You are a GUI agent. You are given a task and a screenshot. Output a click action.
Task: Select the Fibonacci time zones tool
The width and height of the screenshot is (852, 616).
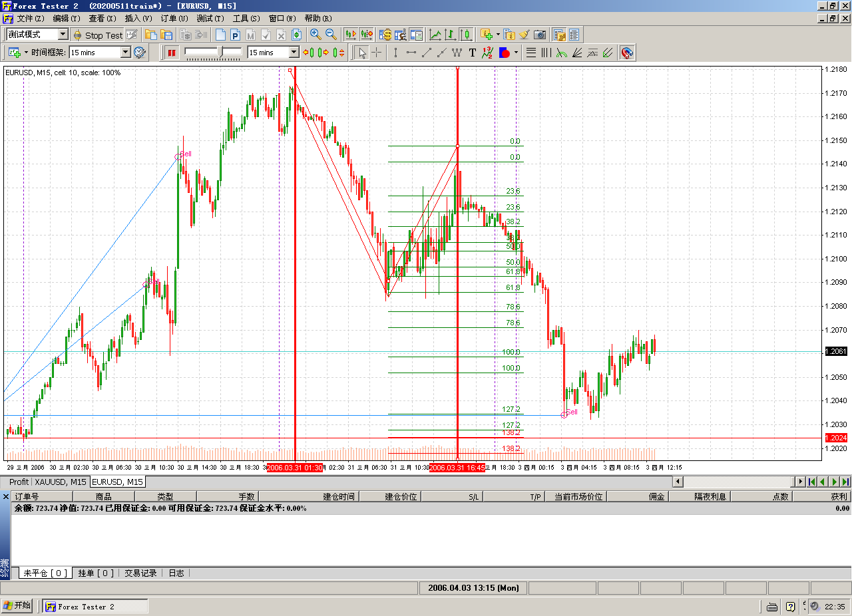click(x=546, y=53)
